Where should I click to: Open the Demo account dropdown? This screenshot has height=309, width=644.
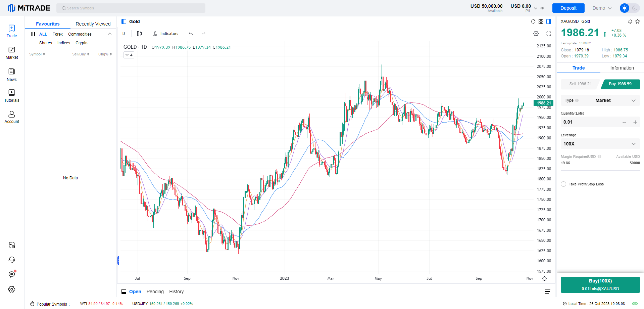coord(602,8)
